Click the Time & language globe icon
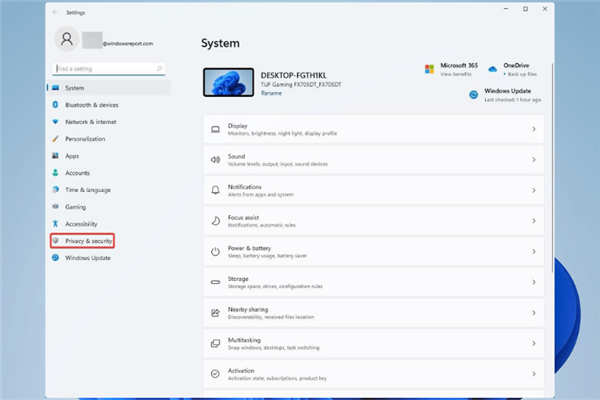 55,189
